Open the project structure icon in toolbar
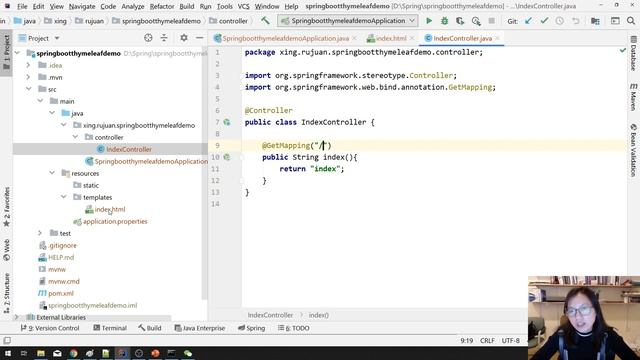This screenshot has height=360, width=640. coord(596,21)
